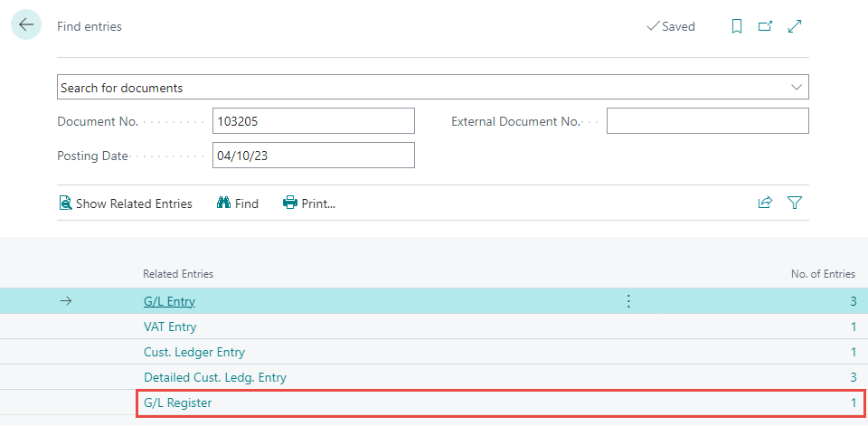868x426 pixels.
Task: Click the bookmark icon
Action: [x=737, y=26]
